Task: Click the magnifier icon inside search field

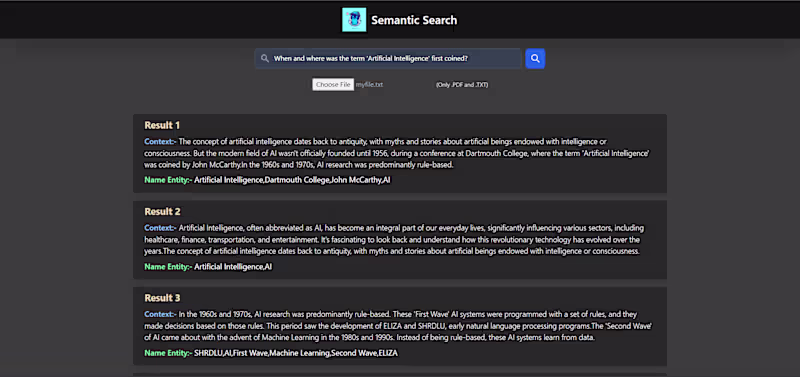Action: (x=265, y=59)
